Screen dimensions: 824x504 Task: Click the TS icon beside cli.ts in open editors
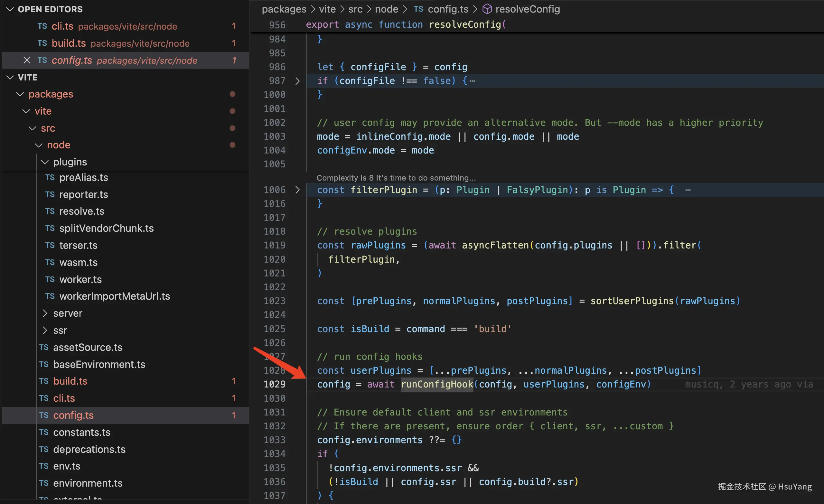click(42, 26)
